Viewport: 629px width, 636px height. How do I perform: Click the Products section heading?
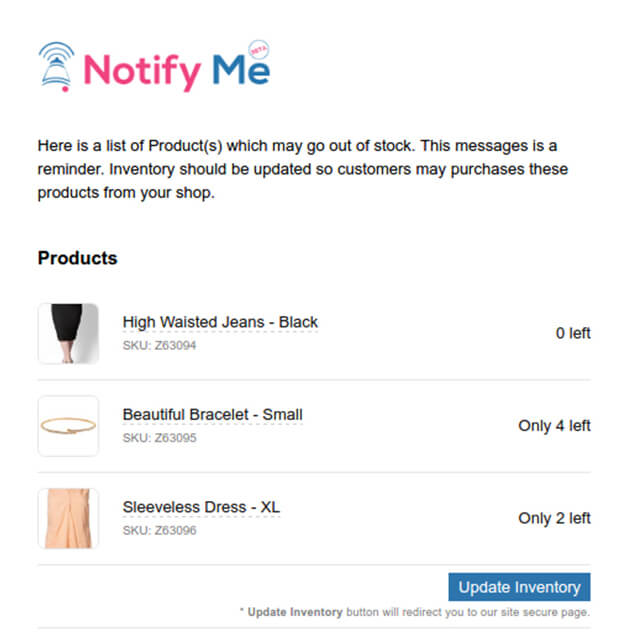77,258
